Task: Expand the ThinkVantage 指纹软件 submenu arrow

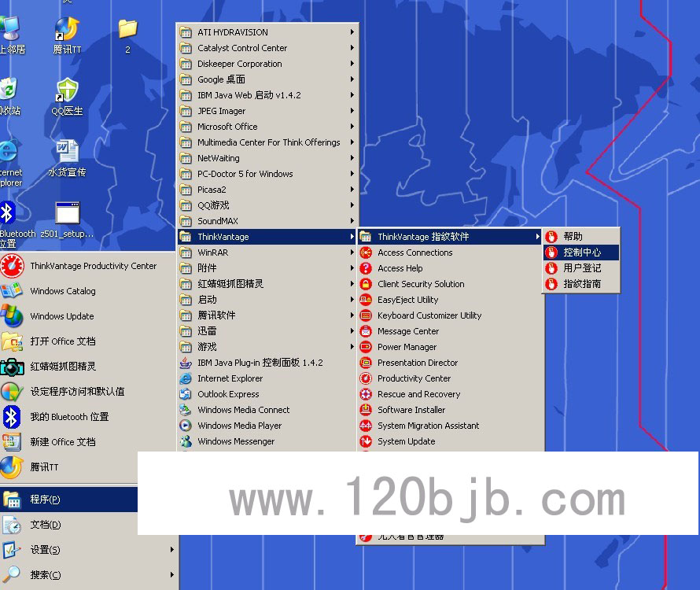Action: [x=537, y=237]
